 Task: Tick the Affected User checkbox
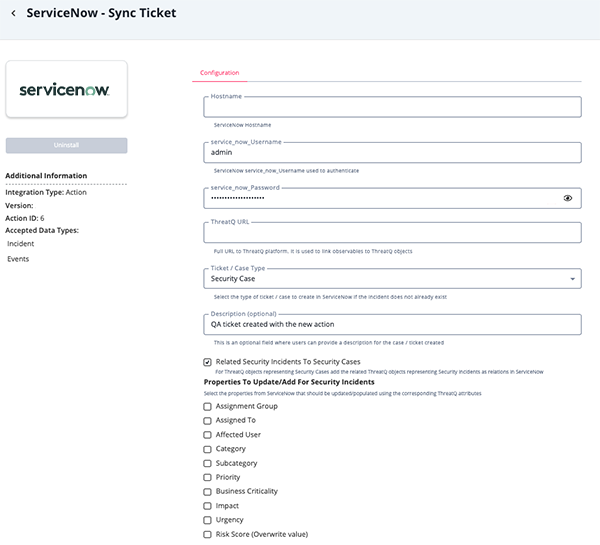(x=207, y=435)
